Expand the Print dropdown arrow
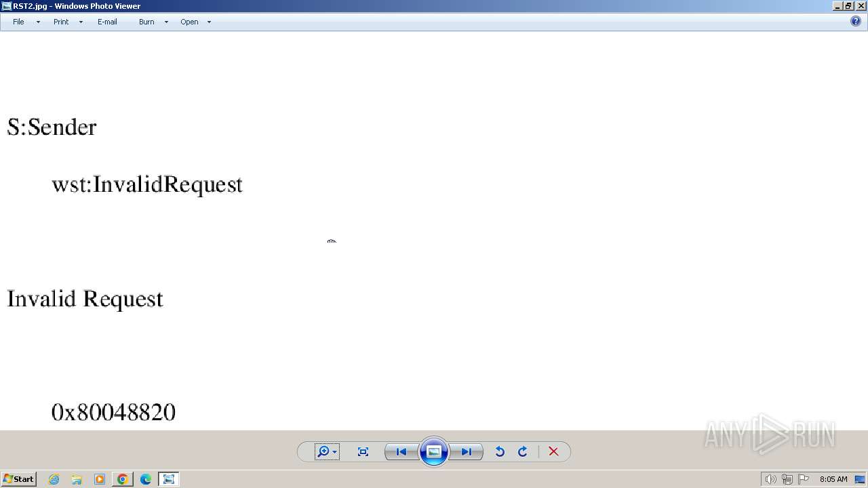The height and width of the screenshot is (488, 868). coord(81,22)
